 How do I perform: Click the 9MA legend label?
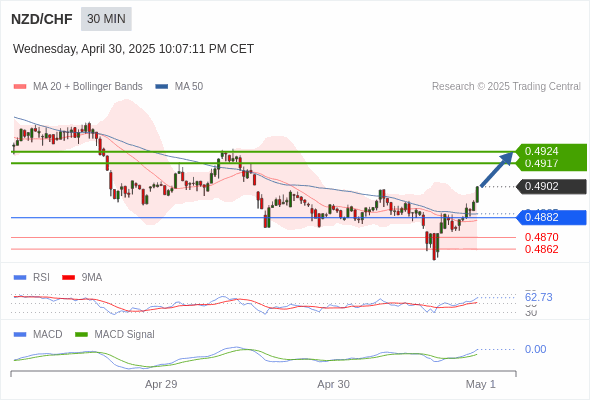[x=92, y=278]
